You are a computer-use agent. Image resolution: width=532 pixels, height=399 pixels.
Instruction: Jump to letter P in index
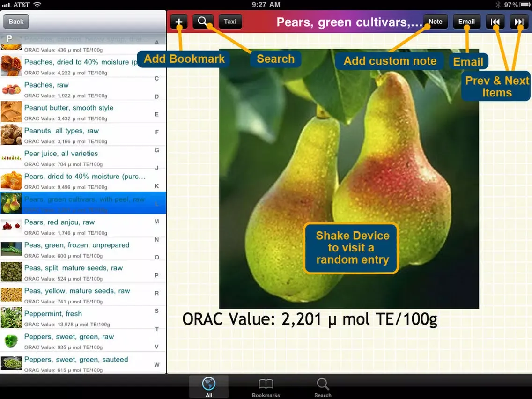click(157, 275)
